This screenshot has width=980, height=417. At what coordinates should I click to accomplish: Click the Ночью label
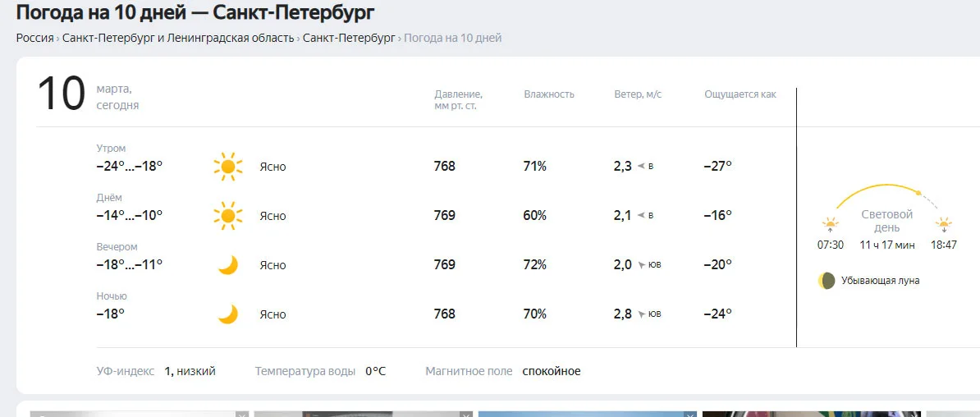pos(112,296)
